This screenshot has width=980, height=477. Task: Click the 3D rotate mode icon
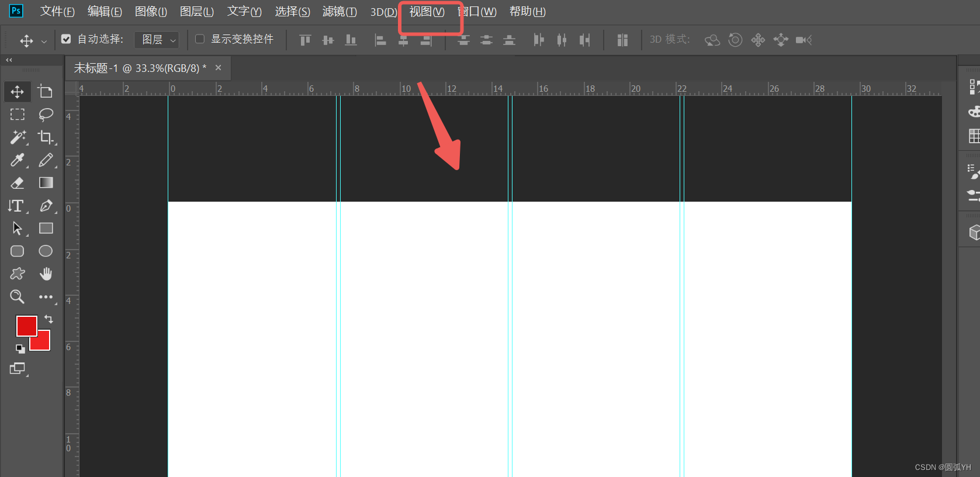coord(712,40)
